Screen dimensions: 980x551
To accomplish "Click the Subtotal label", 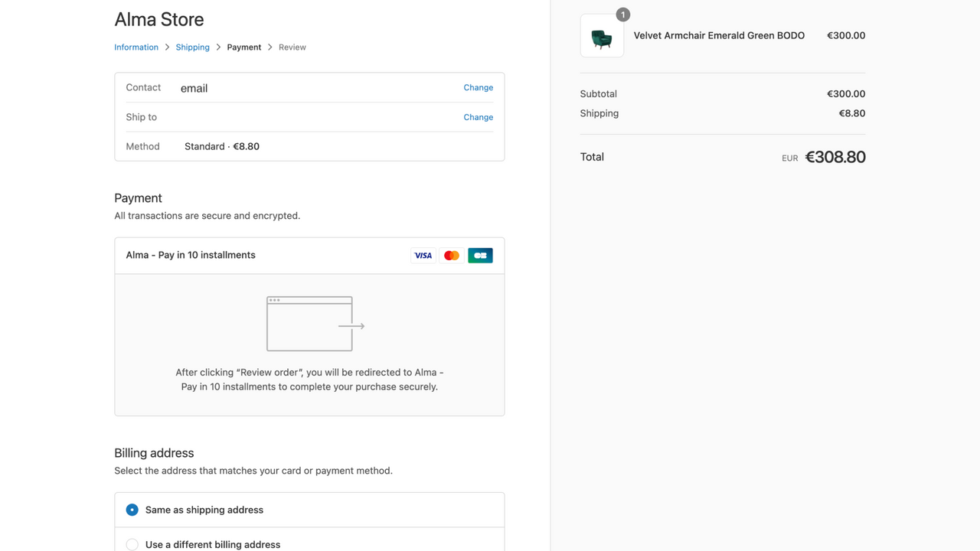I will (x=599, y=94).
